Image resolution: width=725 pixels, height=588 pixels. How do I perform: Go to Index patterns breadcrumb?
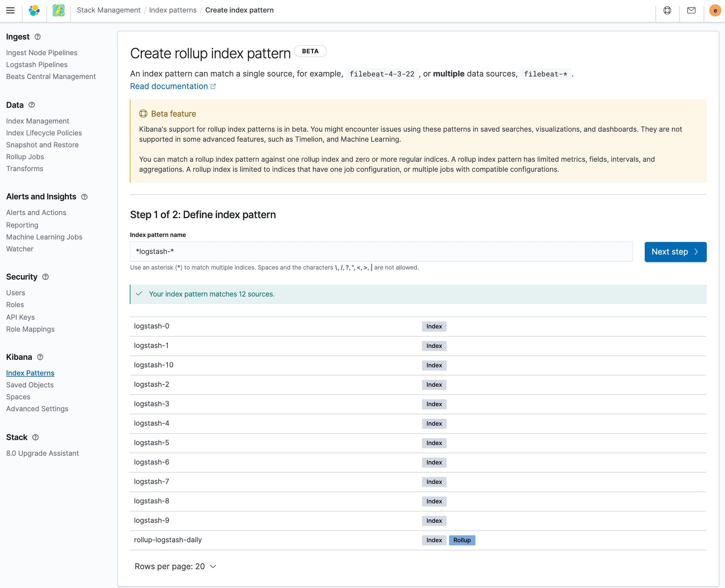173,10
